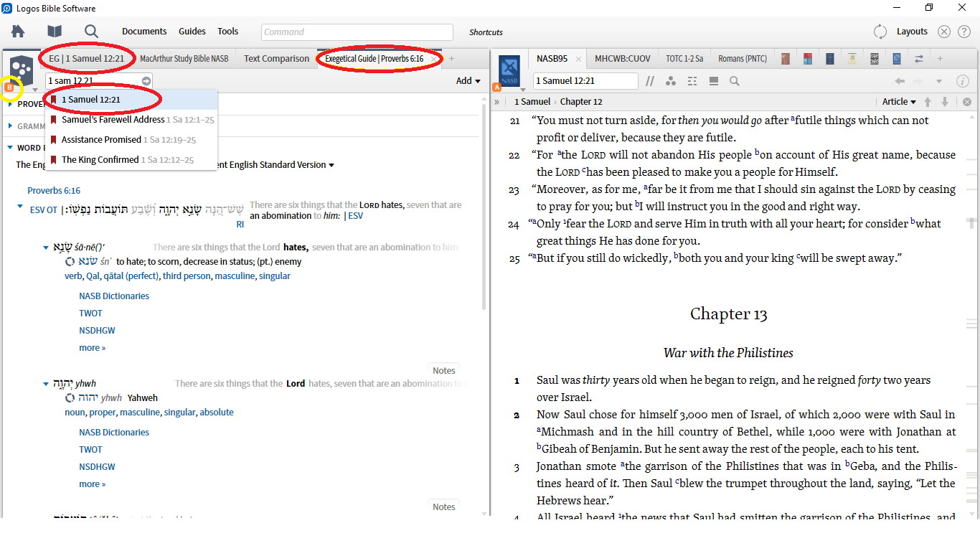This screenshot has width=980, height=551.
Task: Open the resource information icon
Action: coord(963,81)
